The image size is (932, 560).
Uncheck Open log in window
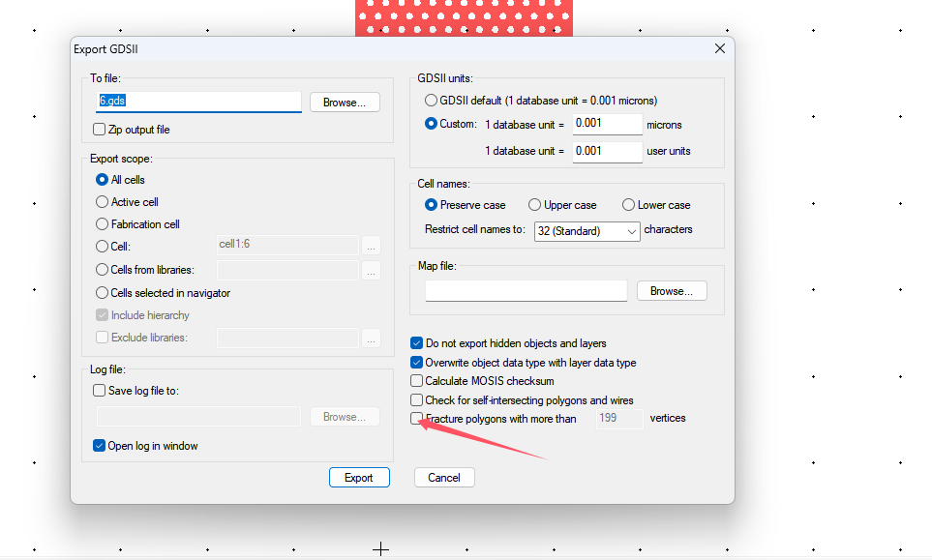click(100, 445)
